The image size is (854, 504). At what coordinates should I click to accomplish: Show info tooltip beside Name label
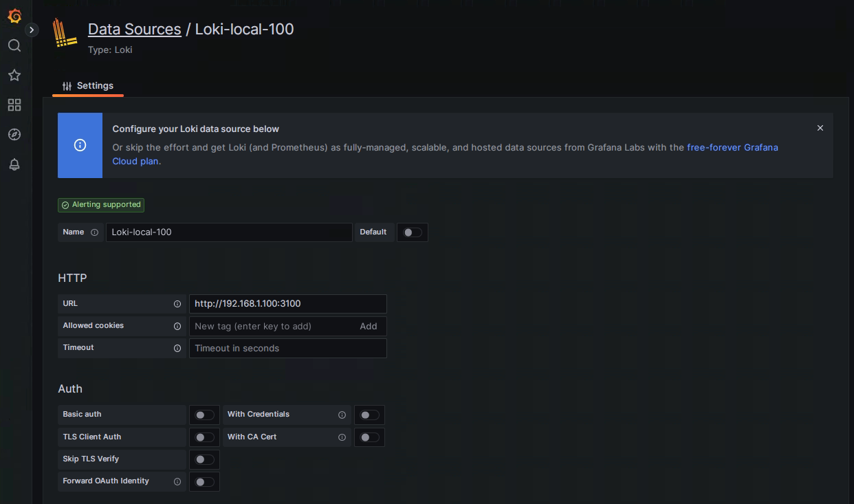(x=94, y=232)
